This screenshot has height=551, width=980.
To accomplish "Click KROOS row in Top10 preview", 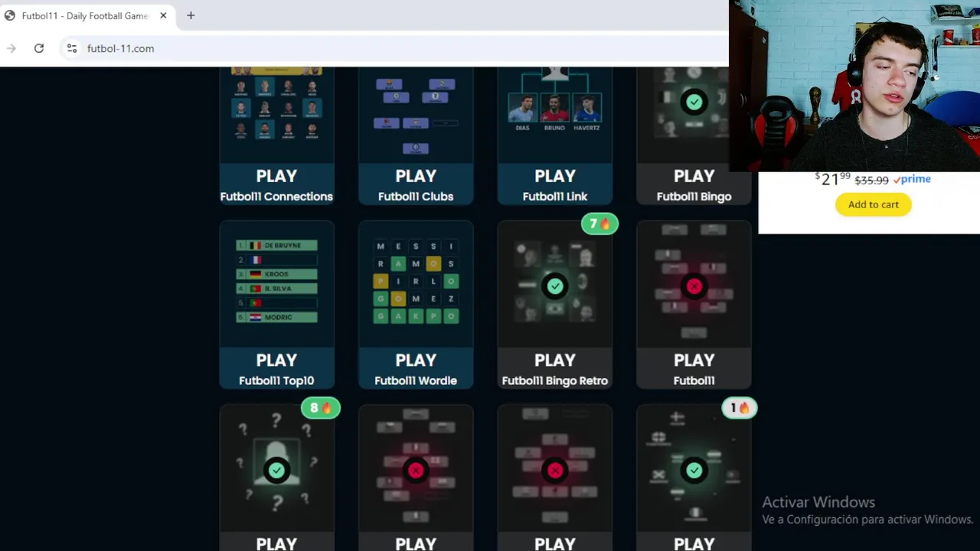I will tap(276, 274).
